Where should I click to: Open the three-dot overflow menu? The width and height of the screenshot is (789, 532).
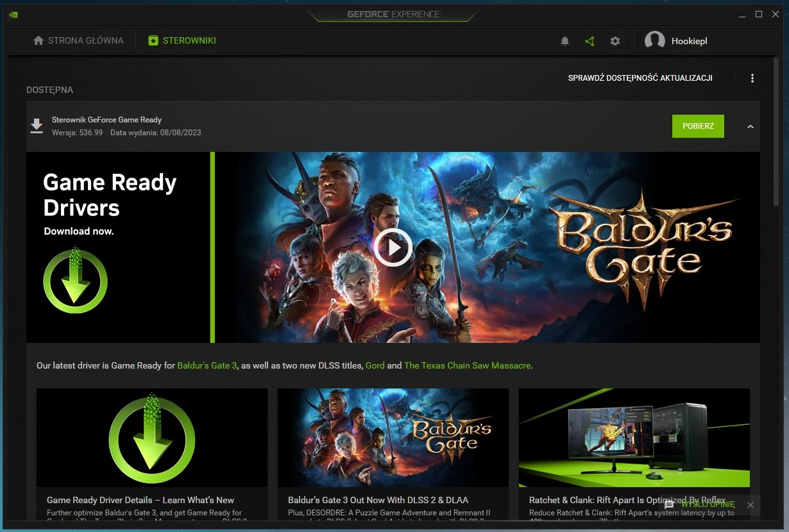[752, 78]
